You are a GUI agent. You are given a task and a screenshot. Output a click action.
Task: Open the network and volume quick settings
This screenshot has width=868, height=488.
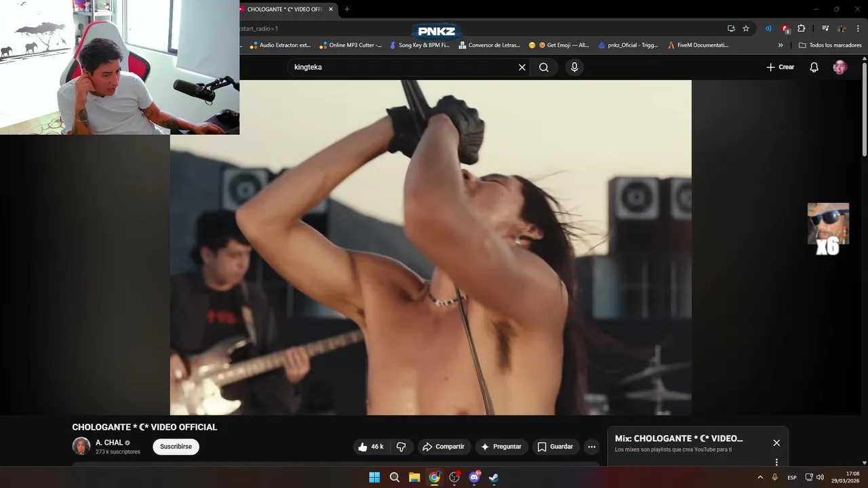point(814,477)
